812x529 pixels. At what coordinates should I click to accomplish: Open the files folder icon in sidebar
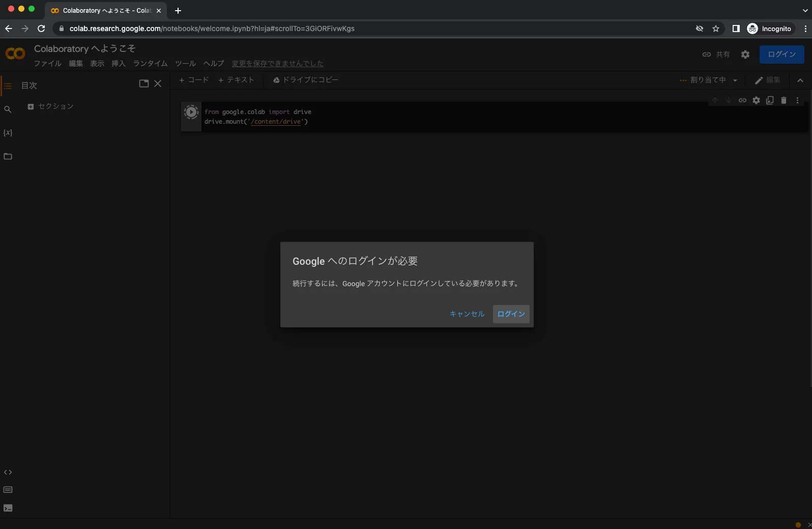point(8,156)
